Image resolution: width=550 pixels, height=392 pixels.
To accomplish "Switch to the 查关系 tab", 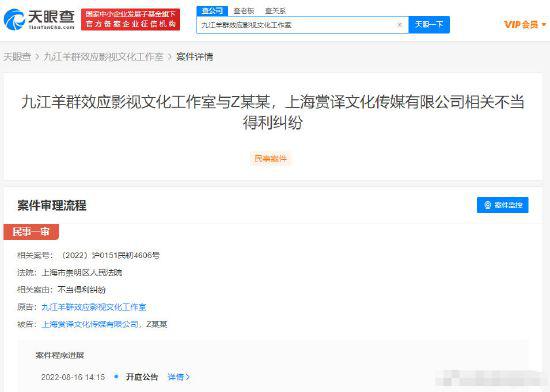I will (x=275, y=11).
